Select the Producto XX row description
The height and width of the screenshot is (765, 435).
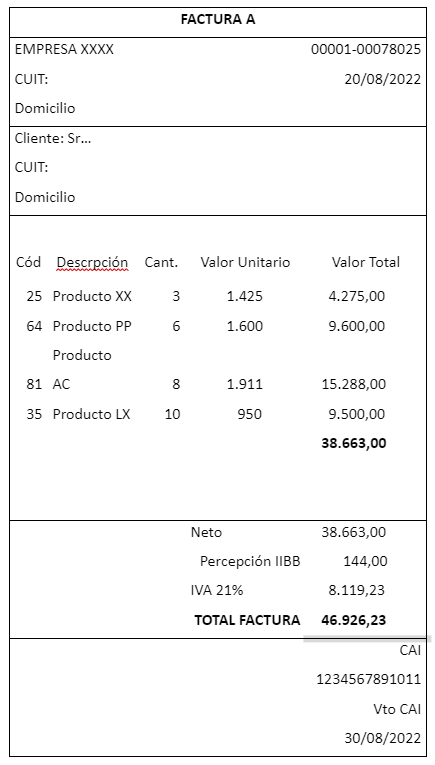point(92,296)
